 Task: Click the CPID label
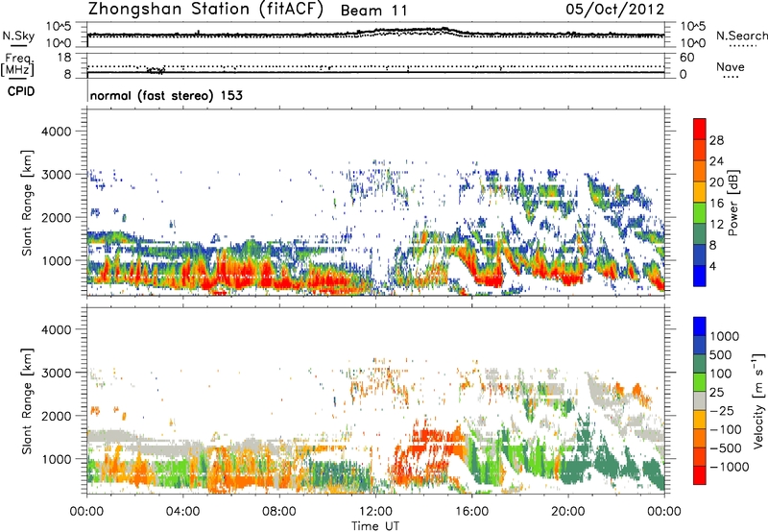[x=21, y=91]
